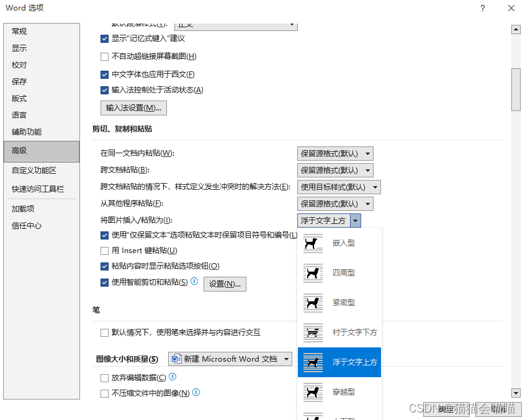Switch to 常规 category
Viewport: 525px width, 420px height.
[42, 32]
